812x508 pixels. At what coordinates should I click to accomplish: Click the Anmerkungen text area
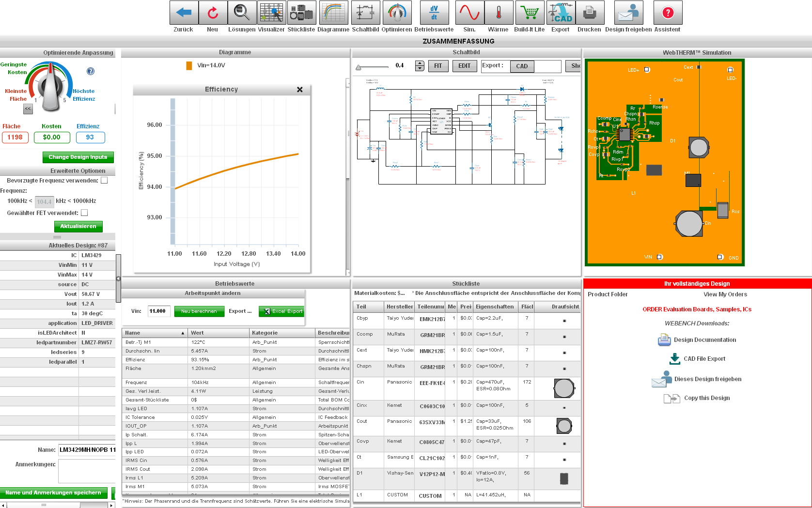pos(87,471)
